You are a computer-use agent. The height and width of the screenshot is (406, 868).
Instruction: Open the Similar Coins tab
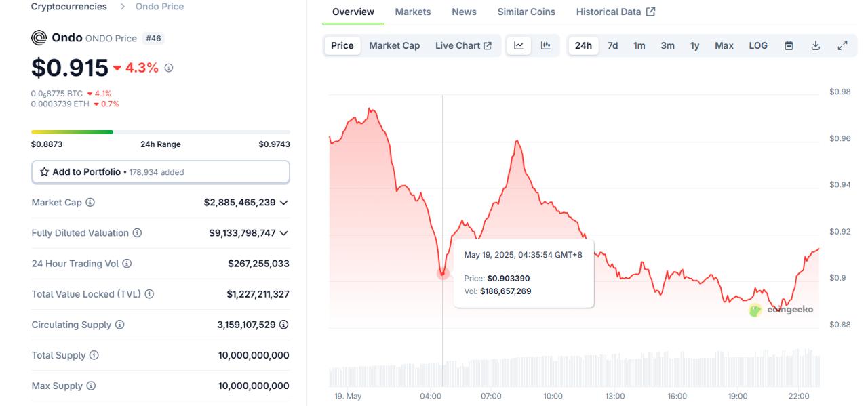click(x=526, y=12)
